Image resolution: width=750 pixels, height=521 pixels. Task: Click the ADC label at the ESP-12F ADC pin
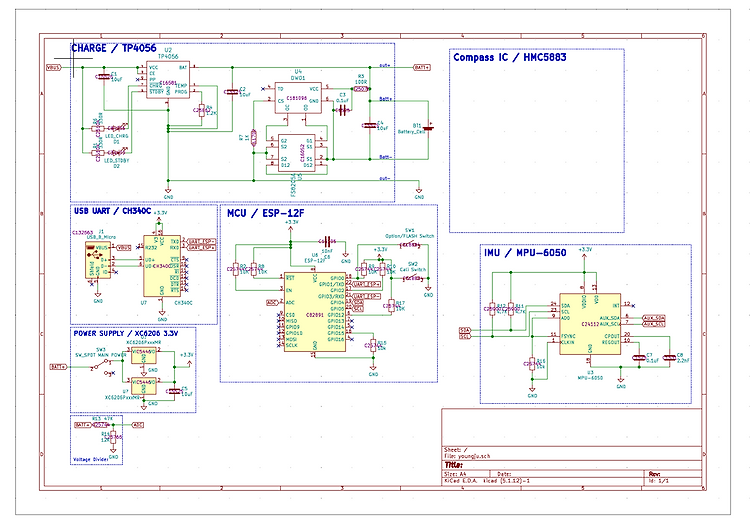coord(272,302)
